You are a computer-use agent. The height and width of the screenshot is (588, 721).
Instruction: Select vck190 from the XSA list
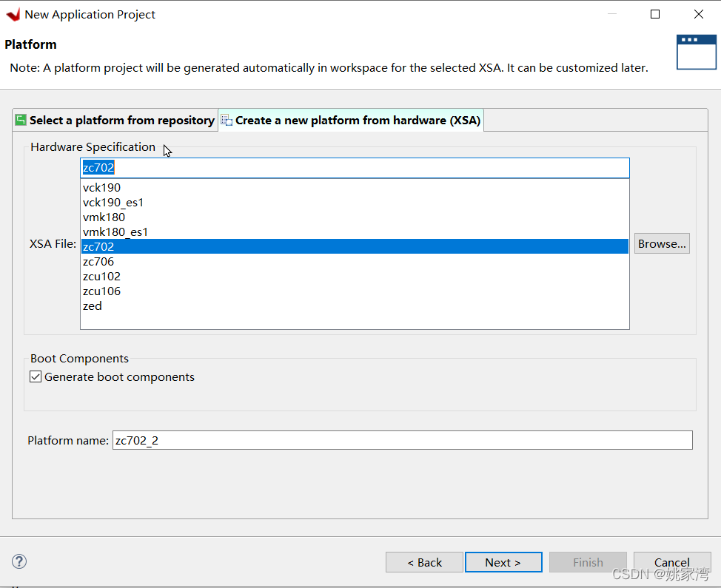(x=102, y=188)
